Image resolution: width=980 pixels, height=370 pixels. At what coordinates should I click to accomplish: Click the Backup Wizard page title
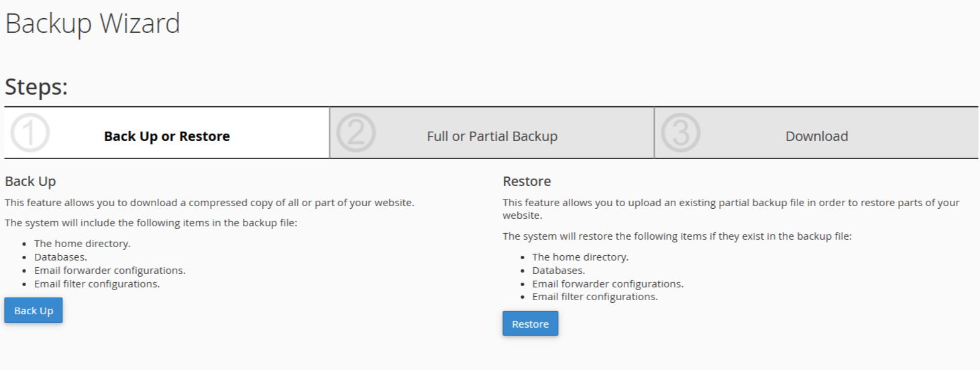pyautogui.click(x=93, y=24)
